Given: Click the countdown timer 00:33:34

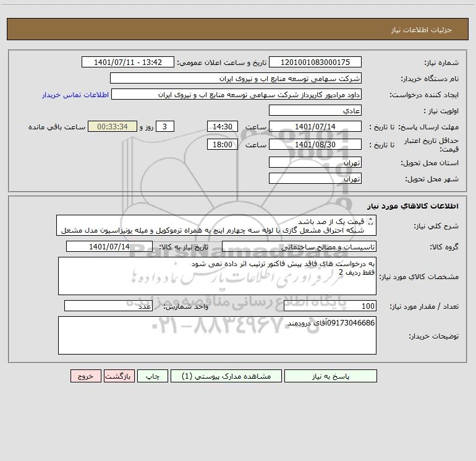Looking at the screenshot, I should tap(113, 126).
